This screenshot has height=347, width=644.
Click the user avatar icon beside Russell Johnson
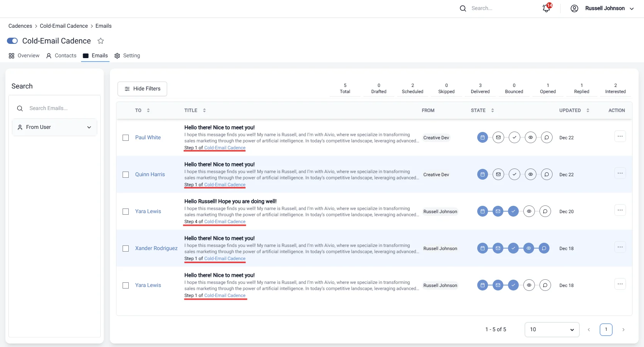click(574, 8)
